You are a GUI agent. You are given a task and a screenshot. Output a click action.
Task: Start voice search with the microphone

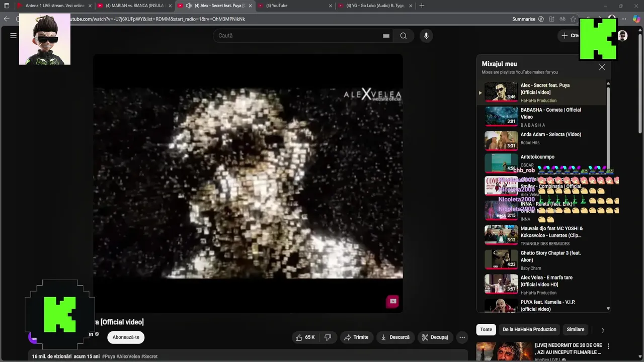pos(426,36)
